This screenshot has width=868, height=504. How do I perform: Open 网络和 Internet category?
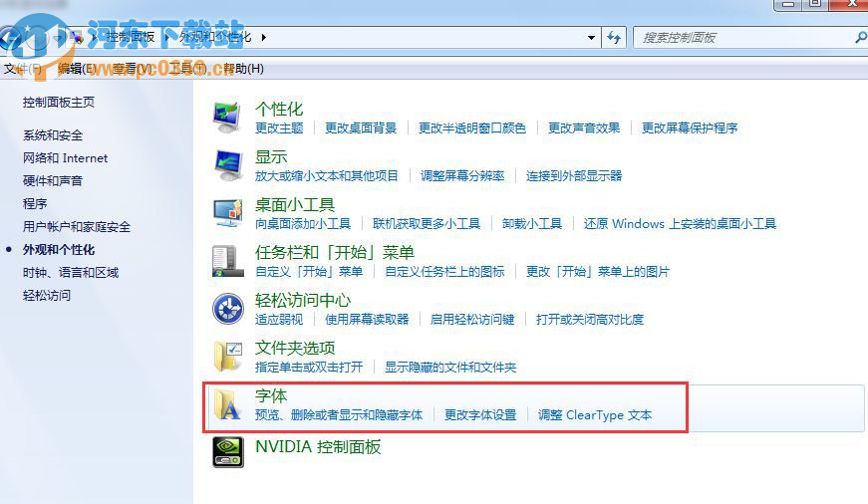click(x=66, y=158)
